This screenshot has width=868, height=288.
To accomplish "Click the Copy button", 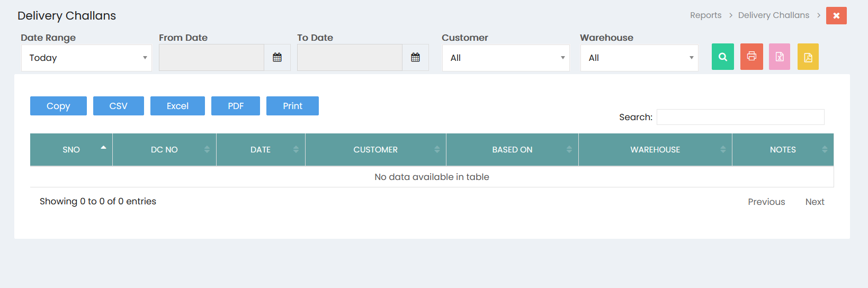I will [58, 106].
